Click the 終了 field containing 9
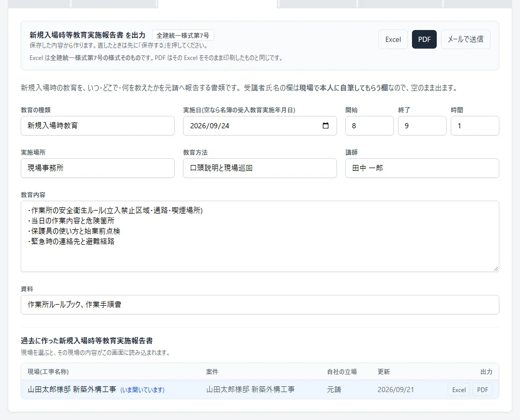The image size is (520, 420). click(x=422, y=126)
